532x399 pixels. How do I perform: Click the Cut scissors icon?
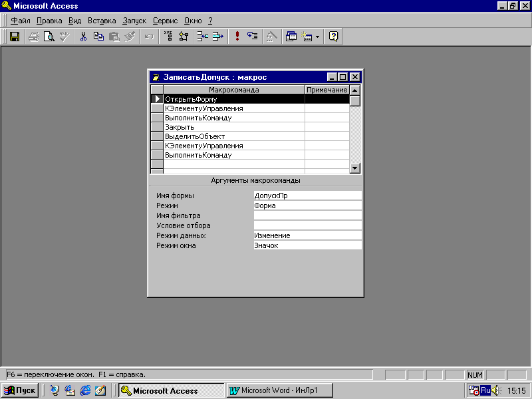[83, 37]
